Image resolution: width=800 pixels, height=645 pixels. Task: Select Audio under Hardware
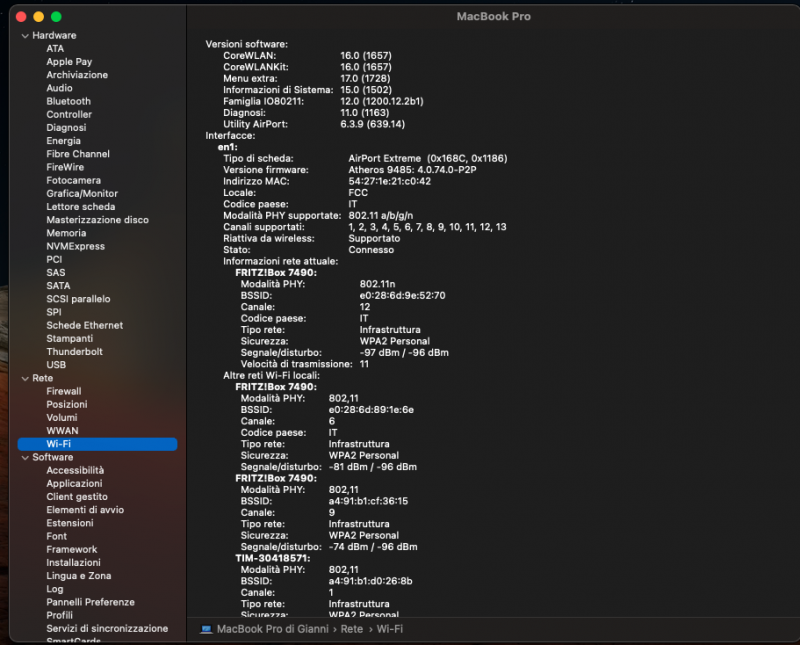[59, 88]
